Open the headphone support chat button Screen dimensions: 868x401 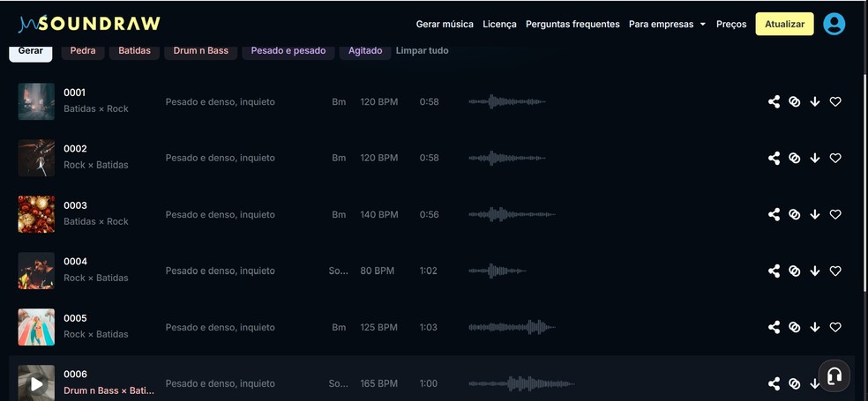[834, 375]
